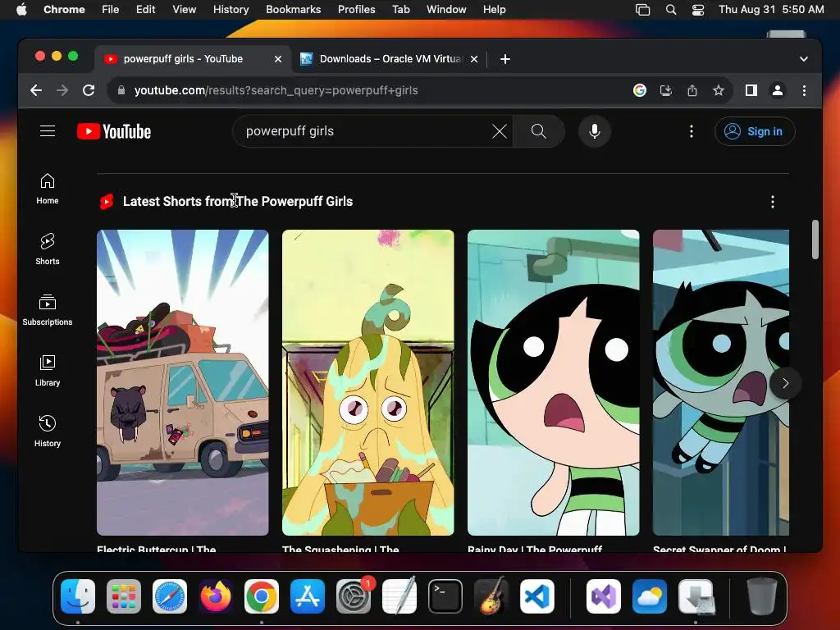The width and height of the screenshot is (840, 630).
Task: Switch to powerpuff girls - YouTube tab
Action: point(182,59)
